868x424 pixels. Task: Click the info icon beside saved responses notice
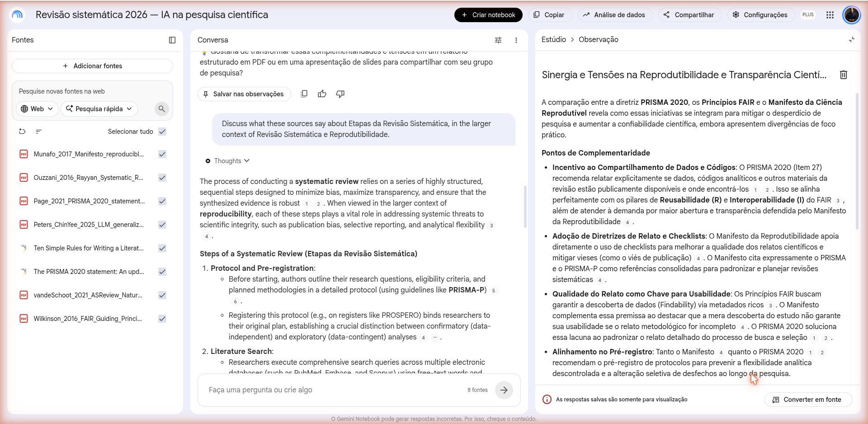click(x=547, y=400)
